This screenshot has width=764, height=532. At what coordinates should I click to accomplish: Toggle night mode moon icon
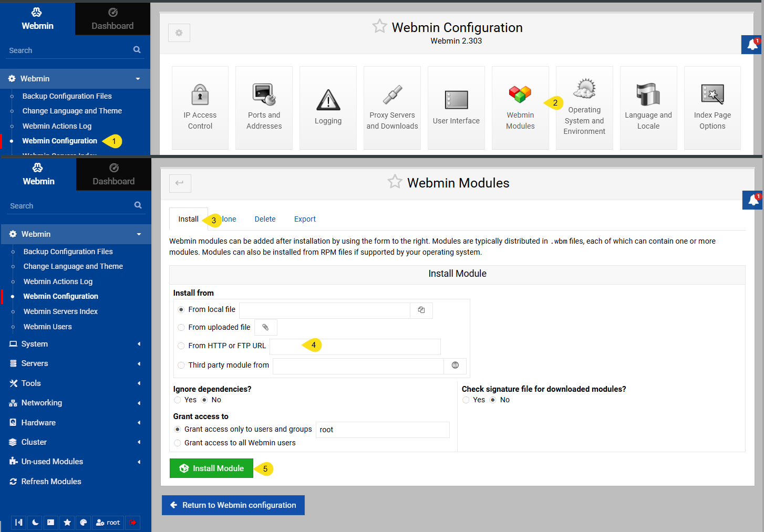click(35, 523)
